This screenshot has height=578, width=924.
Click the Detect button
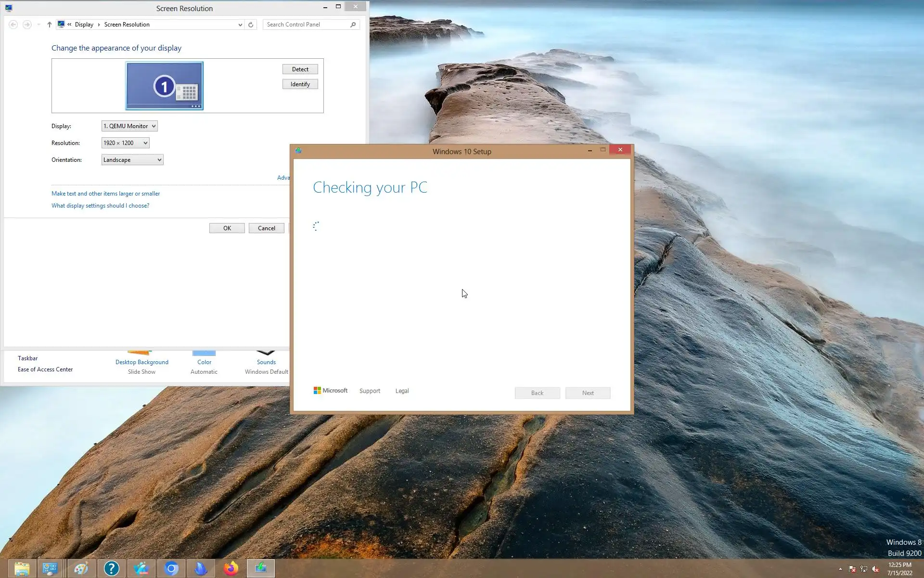click(x=300, y=69)
